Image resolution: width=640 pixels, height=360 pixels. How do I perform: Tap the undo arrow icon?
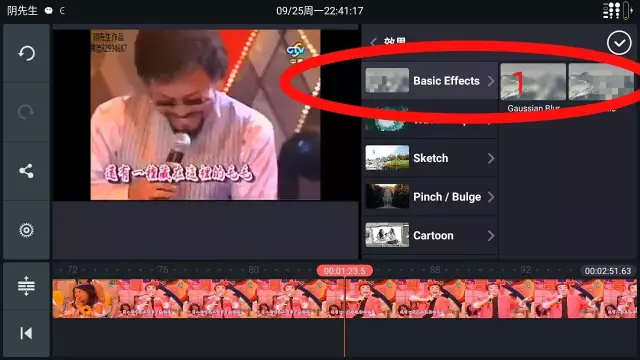tap(27, 53)
